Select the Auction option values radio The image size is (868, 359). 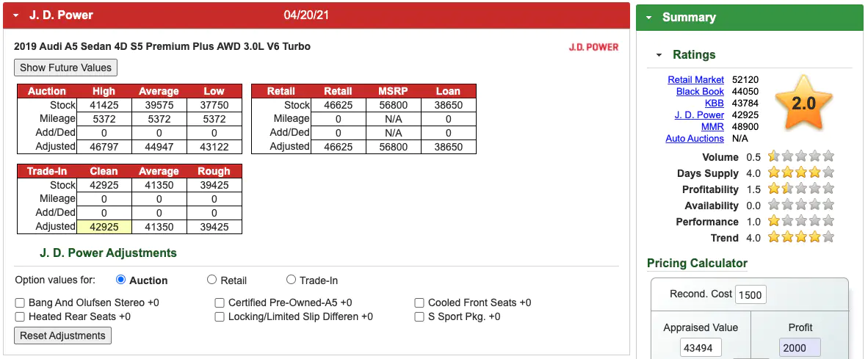(120, 280)
